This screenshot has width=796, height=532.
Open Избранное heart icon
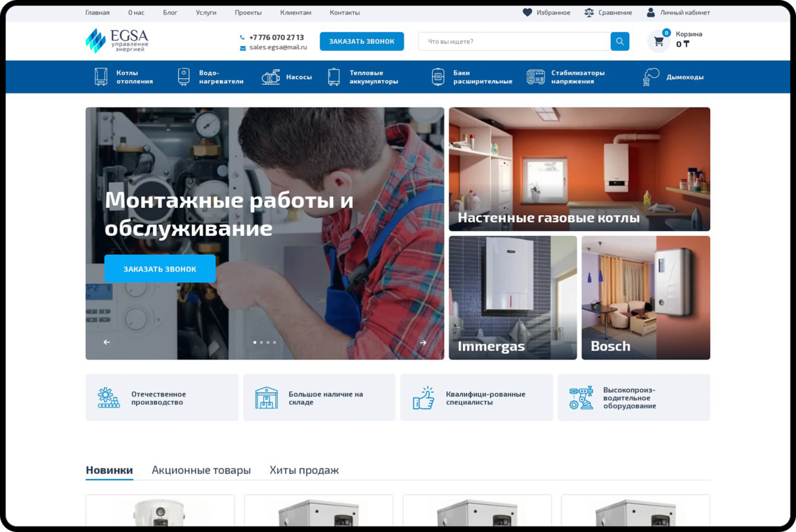(x=527, y=13)
